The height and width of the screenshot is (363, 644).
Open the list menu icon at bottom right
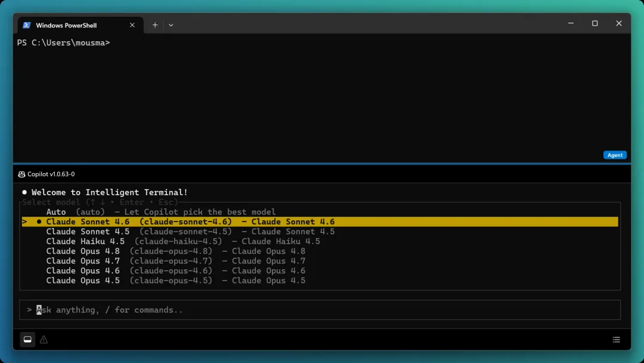616,340
